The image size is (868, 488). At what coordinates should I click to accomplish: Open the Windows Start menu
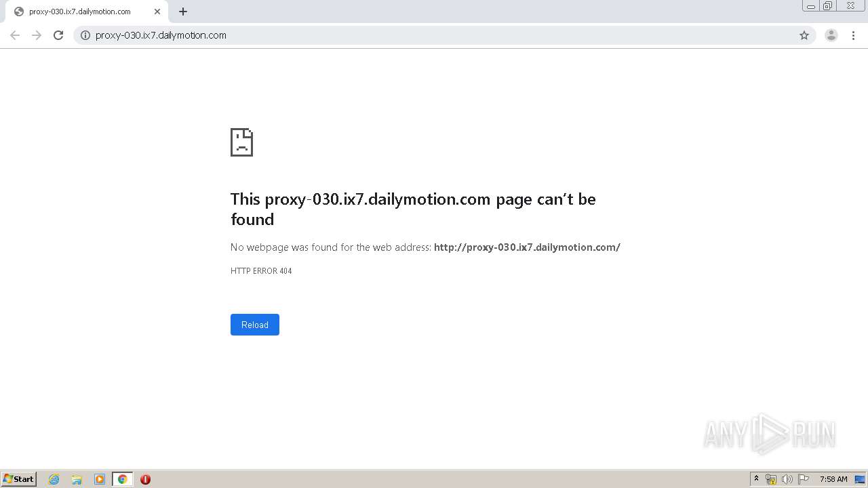[x=19, y=479]
